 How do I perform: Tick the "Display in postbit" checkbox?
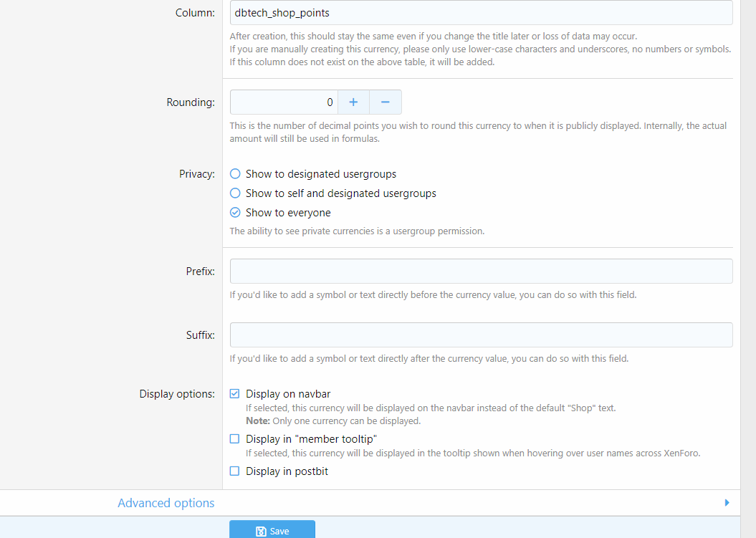[x=234, y=471]
